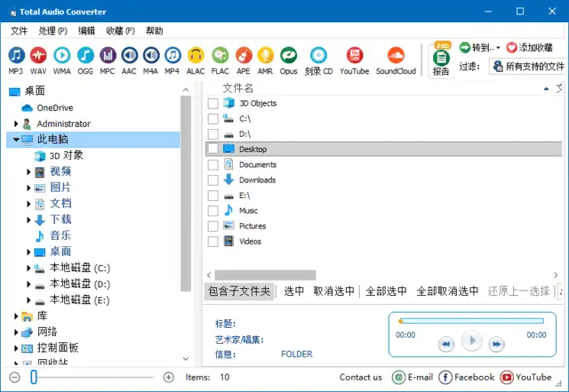
Task: Click the zoom slider in status bar
Action: (x=34, y=377)
